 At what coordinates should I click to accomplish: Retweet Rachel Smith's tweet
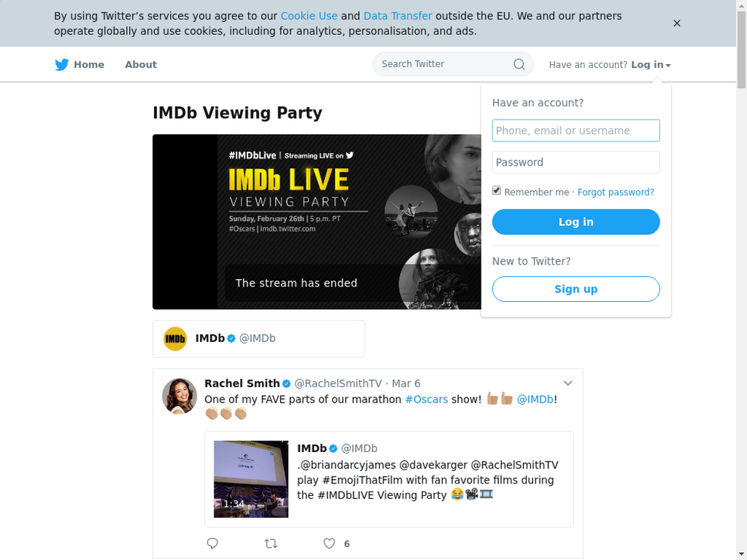click(x=271, y=543)
